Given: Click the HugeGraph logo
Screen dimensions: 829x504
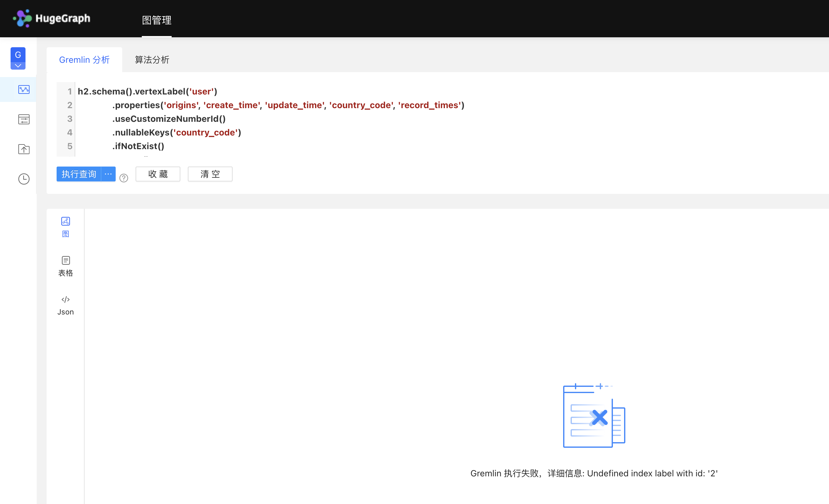Looking at the screenshot, I should 52,18.
